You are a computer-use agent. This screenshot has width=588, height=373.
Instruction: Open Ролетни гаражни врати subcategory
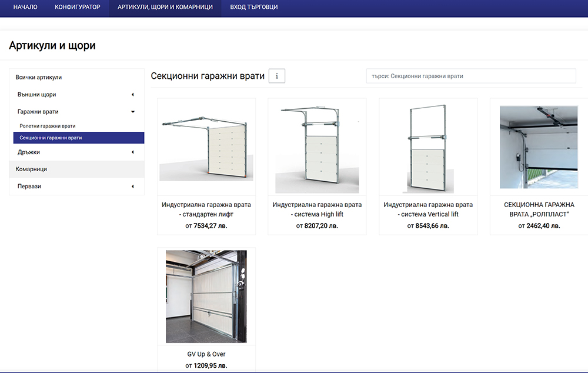(78, 125)
